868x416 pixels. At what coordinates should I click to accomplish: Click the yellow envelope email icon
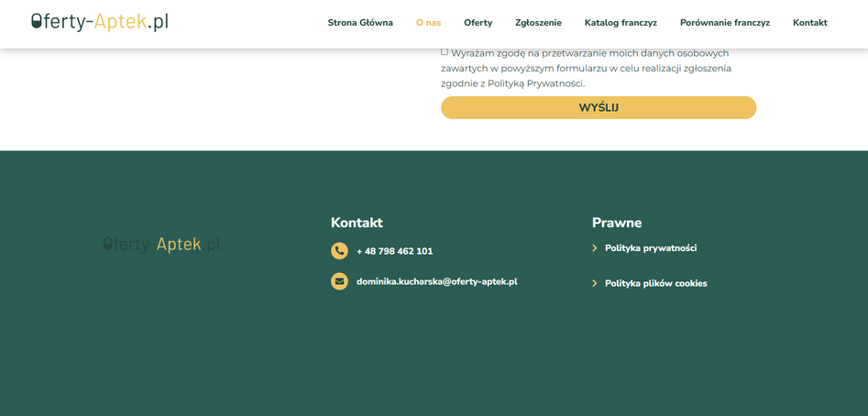(339, 281)
